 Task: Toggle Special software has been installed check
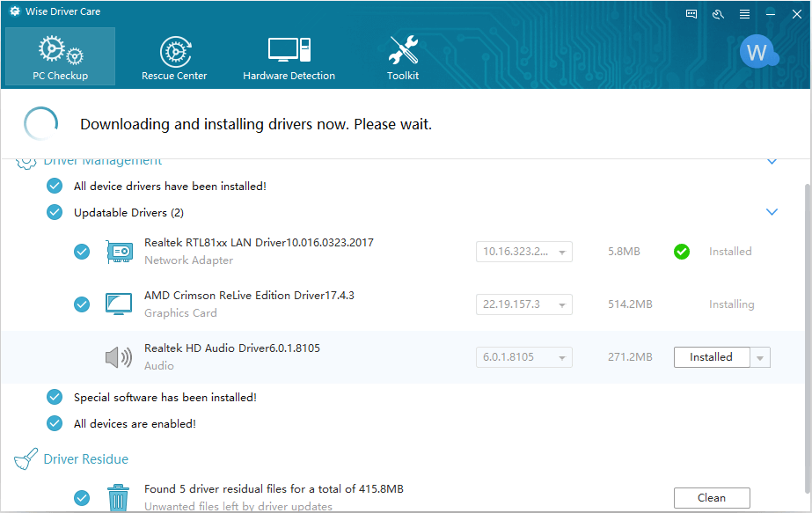coord(55,397)
